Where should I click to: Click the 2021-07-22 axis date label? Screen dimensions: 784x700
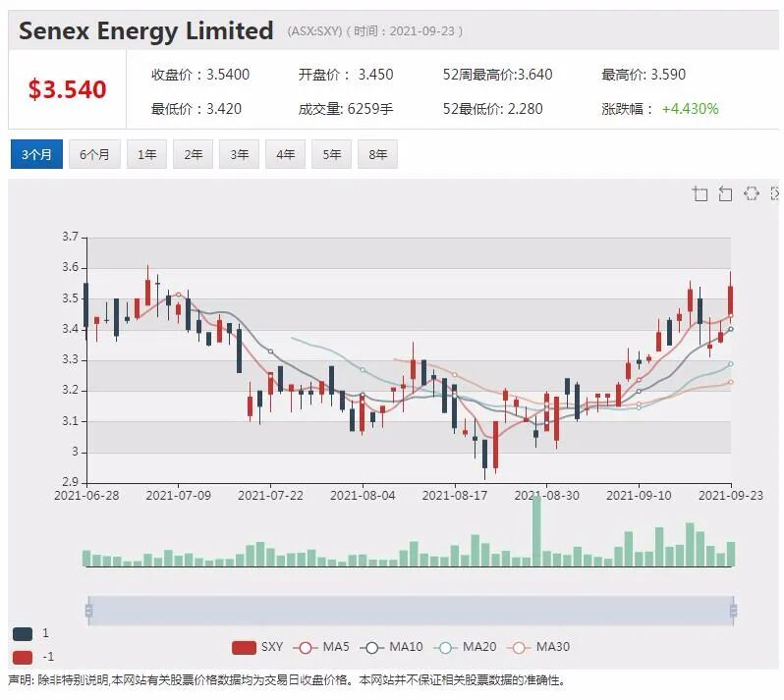(270, 496)
